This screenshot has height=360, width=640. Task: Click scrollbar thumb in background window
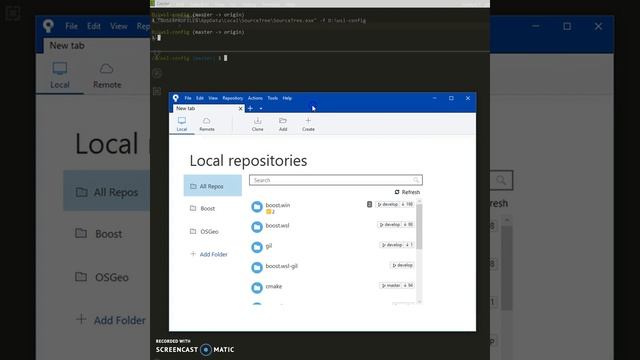point(507,268)
